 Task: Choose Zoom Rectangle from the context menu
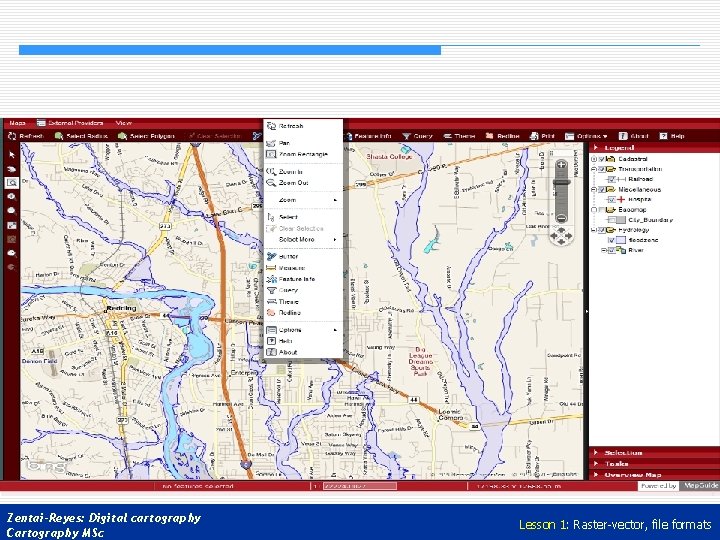[304, 154]
